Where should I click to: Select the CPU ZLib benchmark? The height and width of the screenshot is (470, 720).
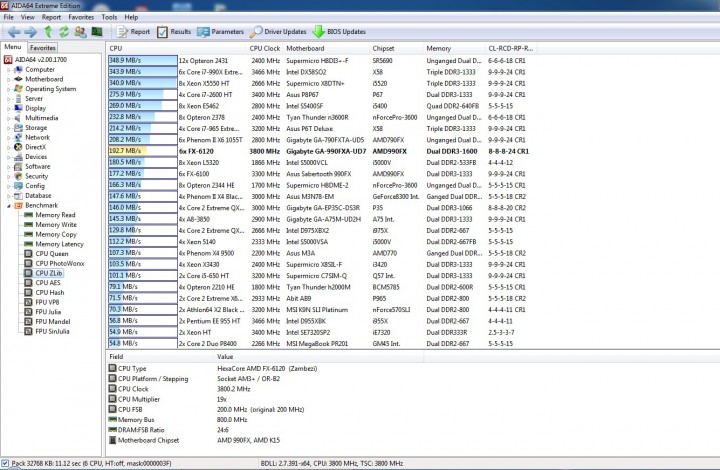(49, 273)
